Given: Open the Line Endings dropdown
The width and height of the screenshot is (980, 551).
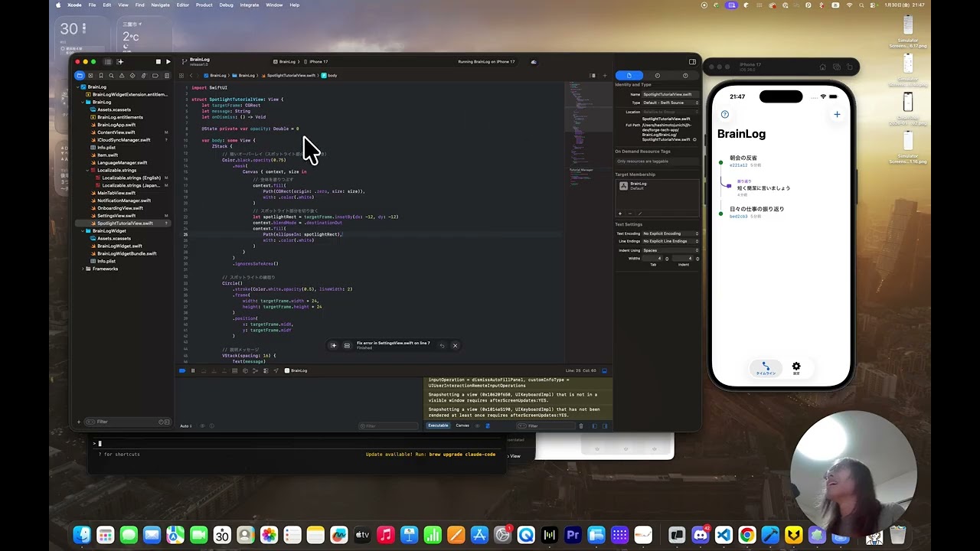Looking at the screenshot, I should pyautogui.click(x=670, y=241).
